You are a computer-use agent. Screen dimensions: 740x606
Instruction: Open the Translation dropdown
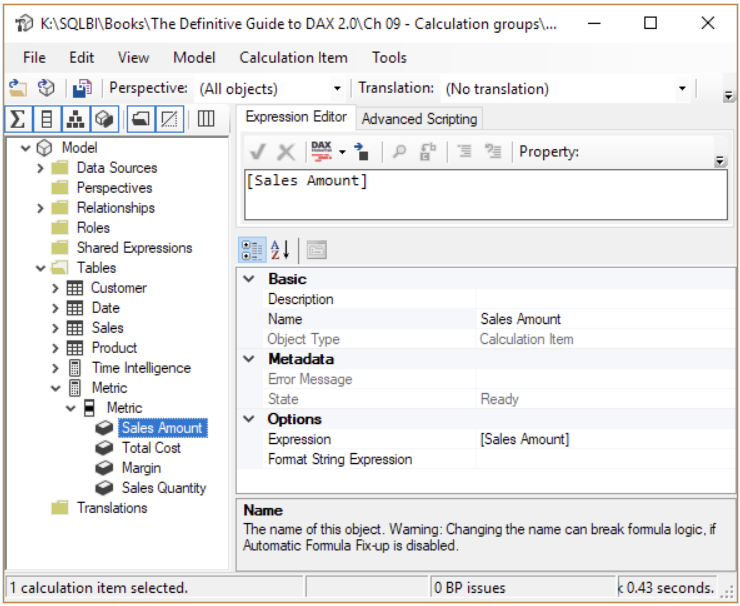[x=682, y=88]
